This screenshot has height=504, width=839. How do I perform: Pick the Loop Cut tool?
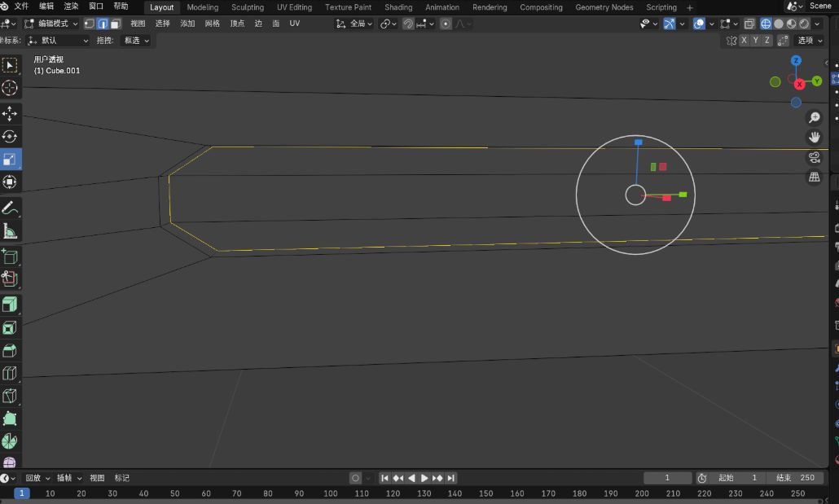10,374
